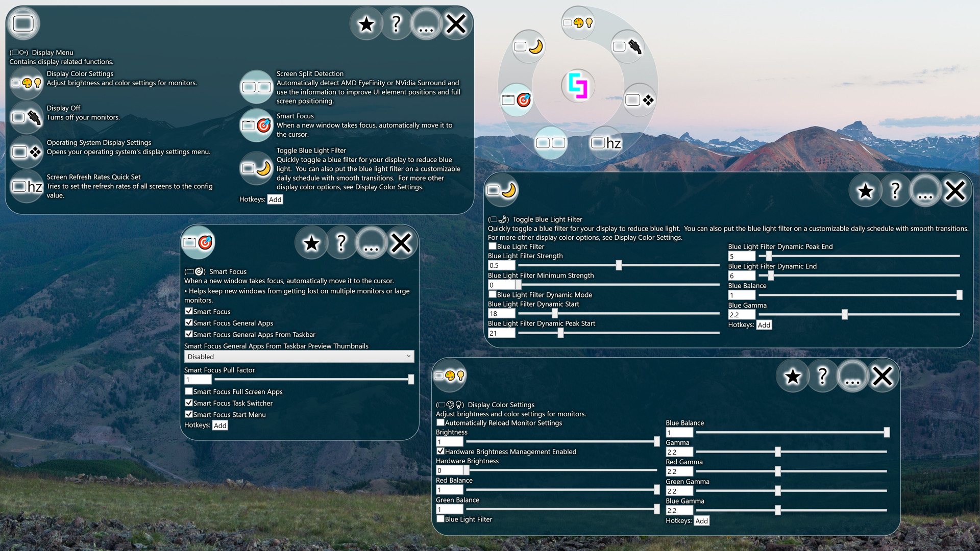
Task: Click the Smart Focus target icon
Action: coord(198,242)
